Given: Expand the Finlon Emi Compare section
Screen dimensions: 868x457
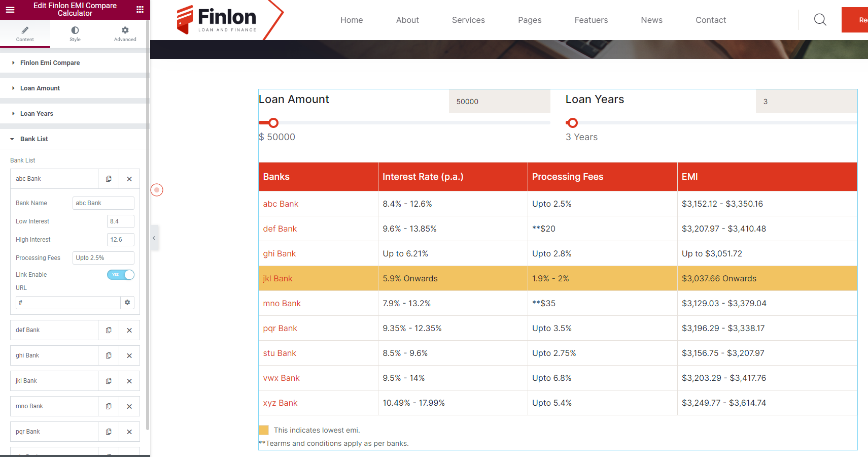Looking at the screenshot, I should pos(50,63).
